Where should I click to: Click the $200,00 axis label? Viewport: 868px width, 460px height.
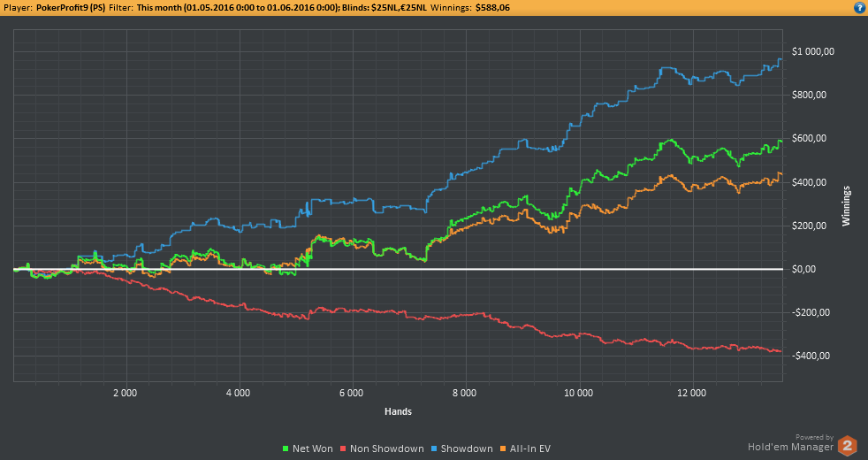click(809, 226)
